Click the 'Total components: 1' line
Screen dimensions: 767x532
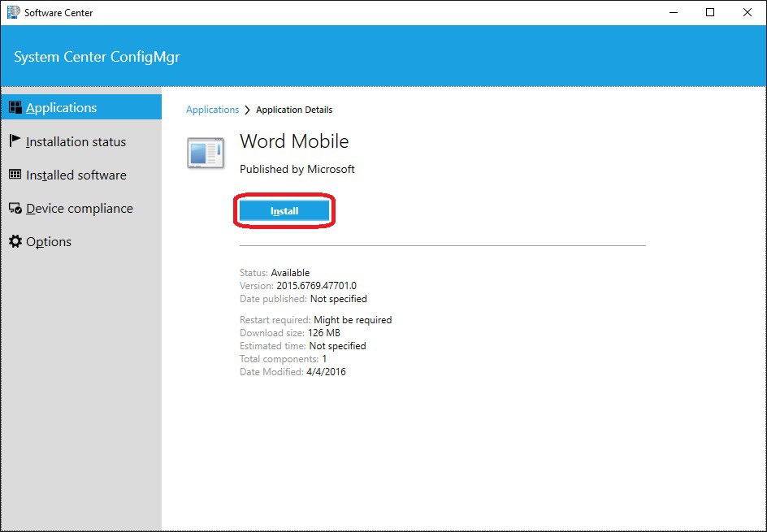284,359
